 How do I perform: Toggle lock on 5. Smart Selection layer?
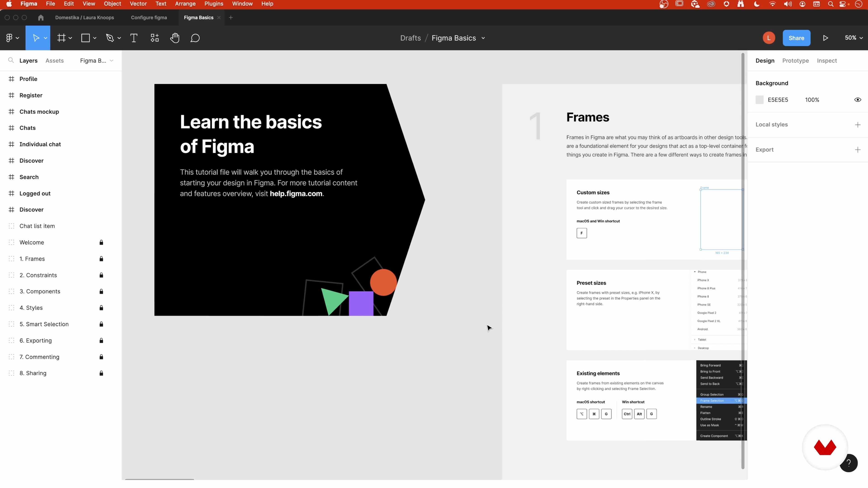[101, 324]
